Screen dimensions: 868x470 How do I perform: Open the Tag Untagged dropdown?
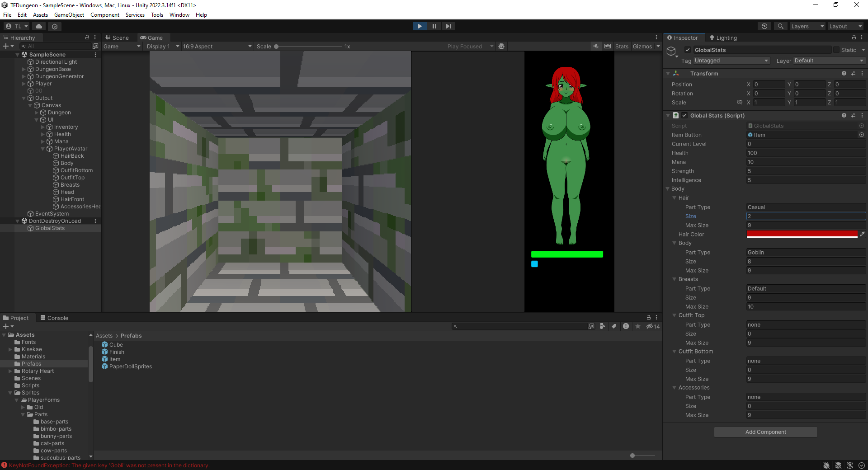click(x=731, y=61)
